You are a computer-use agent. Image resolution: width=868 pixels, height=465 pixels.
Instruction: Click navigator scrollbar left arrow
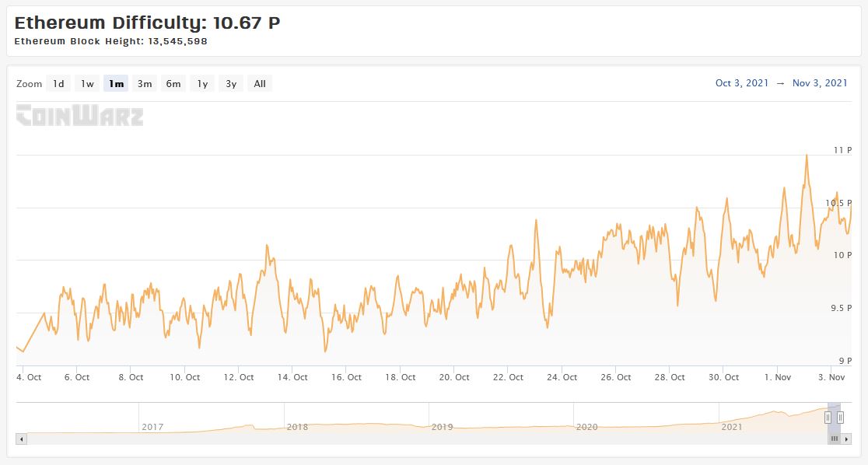pos(22,439)
